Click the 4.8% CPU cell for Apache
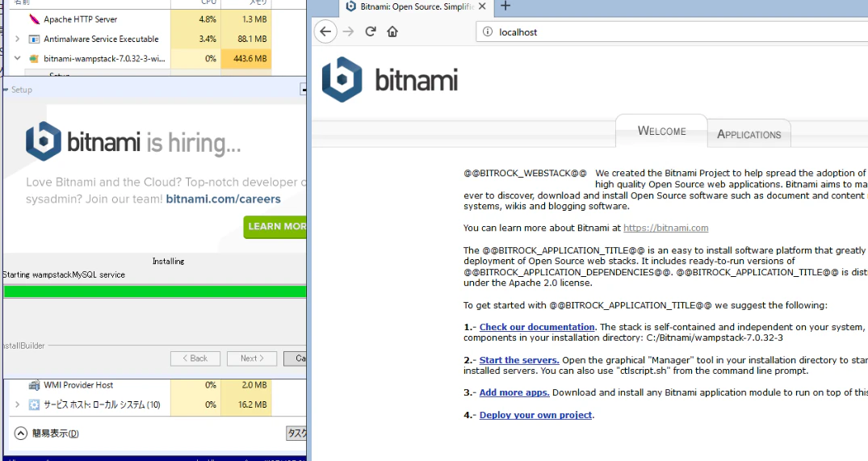 [x=195, y=19]
